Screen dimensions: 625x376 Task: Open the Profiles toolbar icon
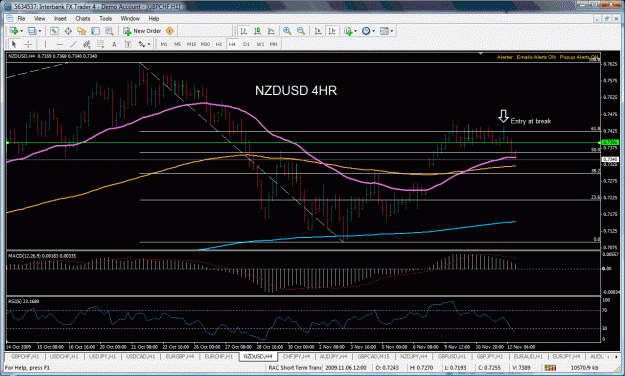(x=32, y=31)
